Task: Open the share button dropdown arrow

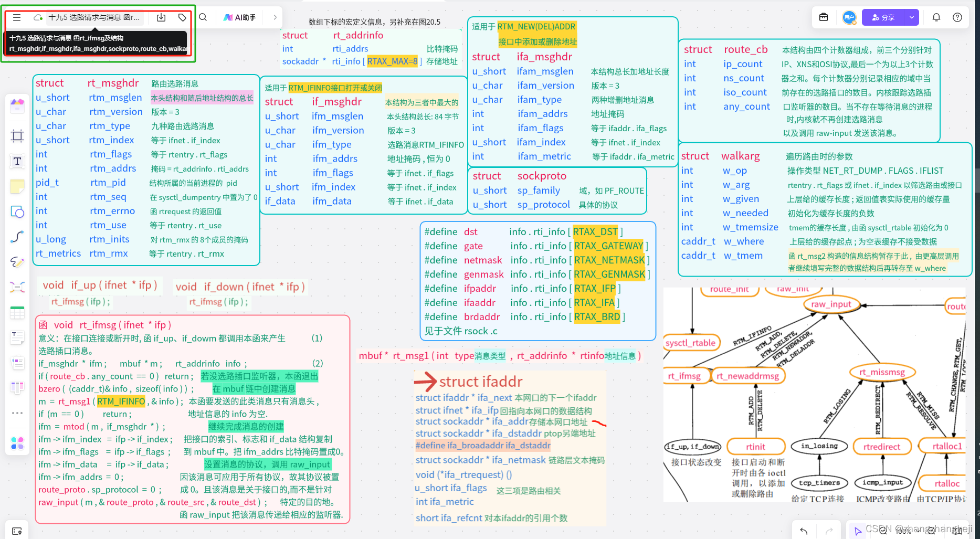Action: click(x=912, y=17)
